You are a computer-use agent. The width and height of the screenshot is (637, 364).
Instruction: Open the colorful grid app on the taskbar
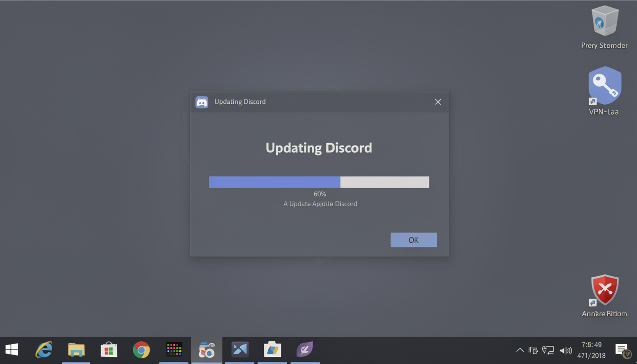(x=174, y=350)
